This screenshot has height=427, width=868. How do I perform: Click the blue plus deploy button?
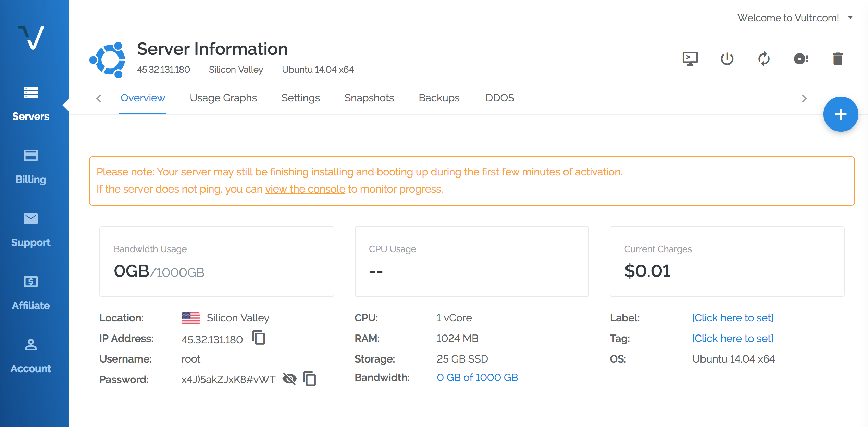(841, 114)
